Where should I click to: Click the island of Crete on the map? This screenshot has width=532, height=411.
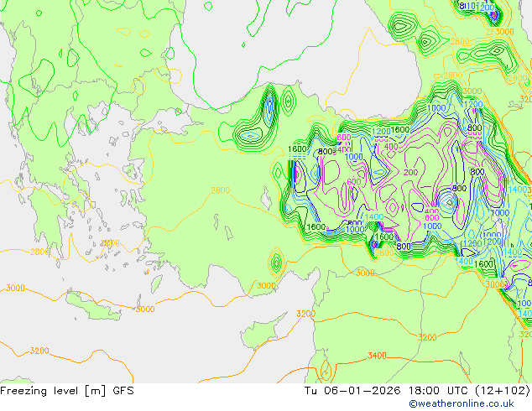point(92,306)
